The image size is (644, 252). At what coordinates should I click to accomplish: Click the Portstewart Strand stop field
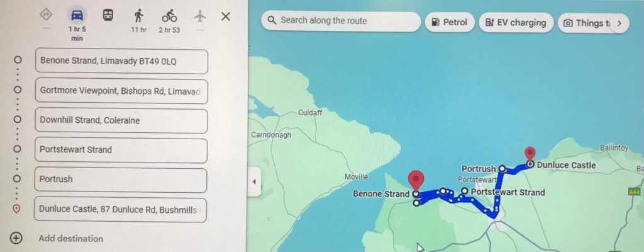tap(121, 151)
